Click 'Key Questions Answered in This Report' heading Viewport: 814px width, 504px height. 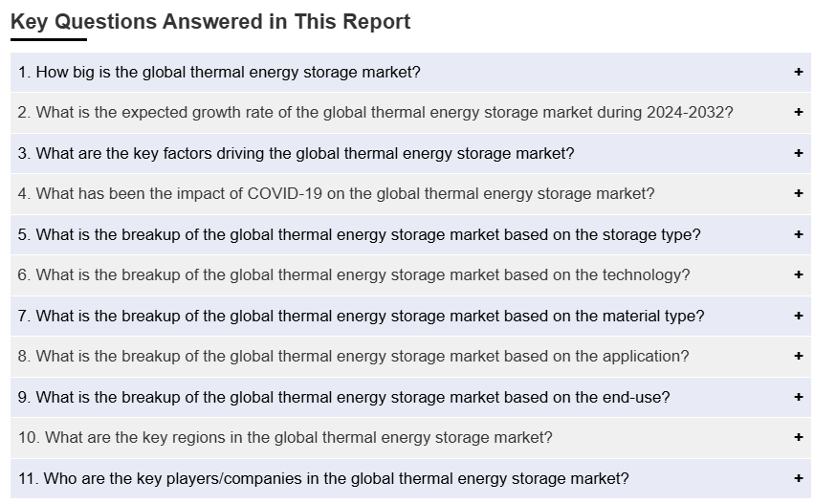click(x=210, y=21)
